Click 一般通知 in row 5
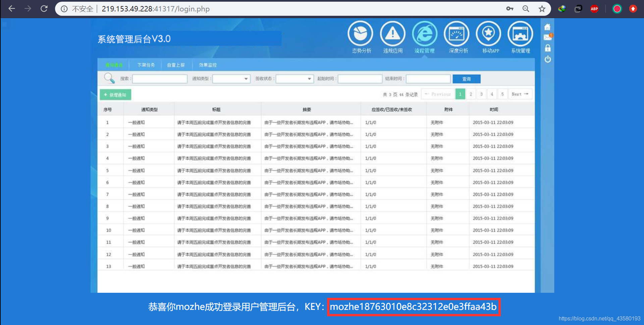Screen dimensions: 644x325 pyautogui.click(x=136, y=171)
